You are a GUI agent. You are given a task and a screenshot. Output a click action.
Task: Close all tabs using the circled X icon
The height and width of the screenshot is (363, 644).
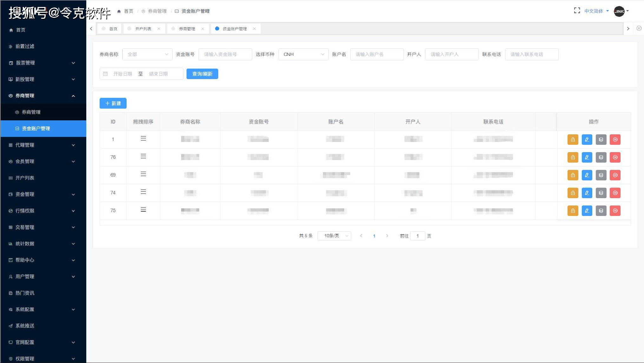(639, 28)
